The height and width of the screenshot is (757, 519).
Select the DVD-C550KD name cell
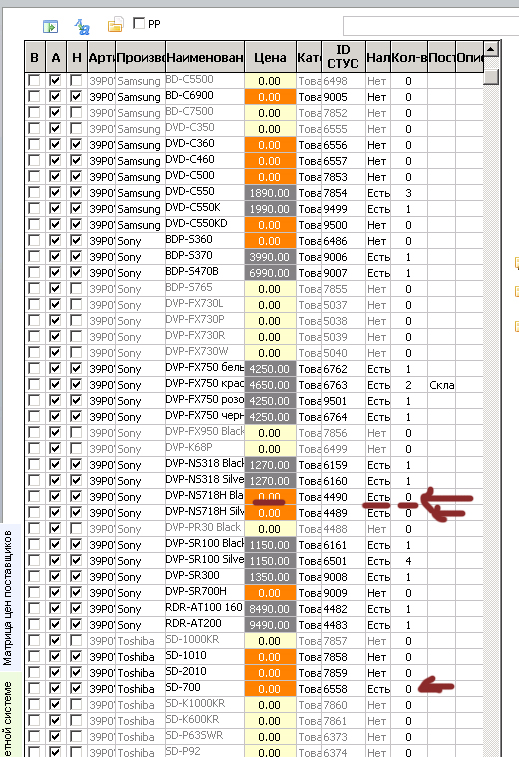pos(204,224)
